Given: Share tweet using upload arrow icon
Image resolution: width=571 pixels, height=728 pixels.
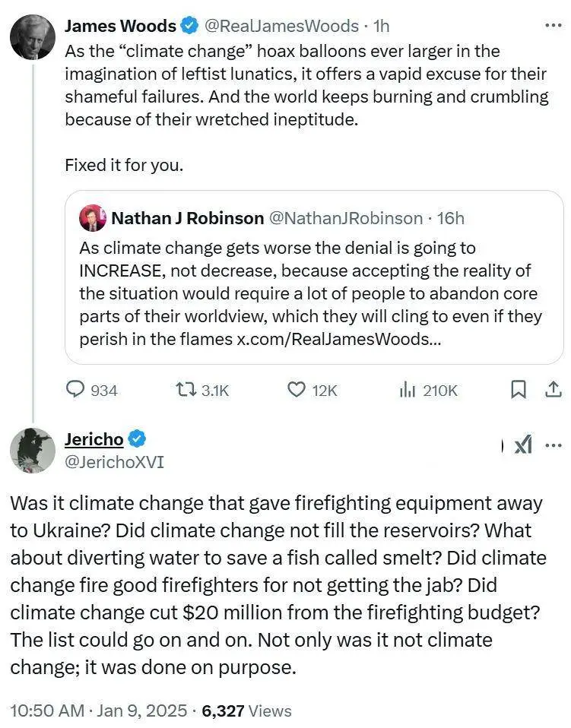Looking at the screenshot, I should click(552, 390).
